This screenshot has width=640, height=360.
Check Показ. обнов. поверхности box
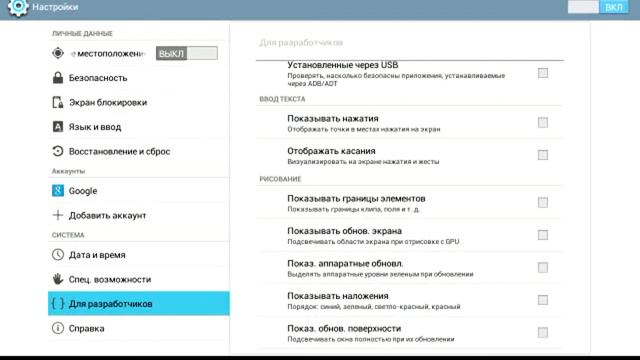[x=543, y=333]
